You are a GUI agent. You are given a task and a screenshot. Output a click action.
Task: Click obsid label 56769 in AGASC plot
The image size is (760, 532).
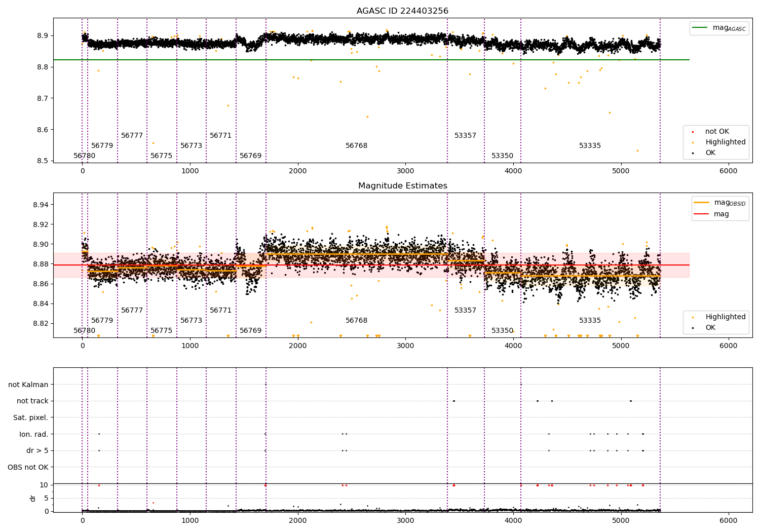coord(251,156)
